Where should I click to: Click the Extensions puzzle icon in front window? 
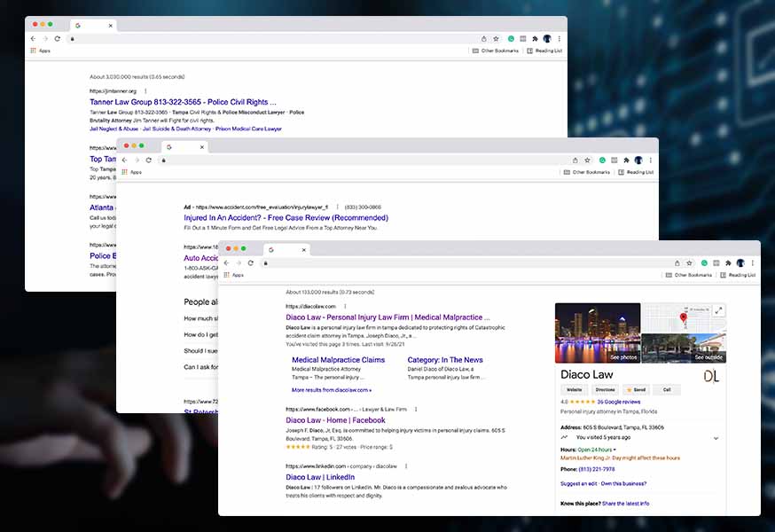(728, 263)
